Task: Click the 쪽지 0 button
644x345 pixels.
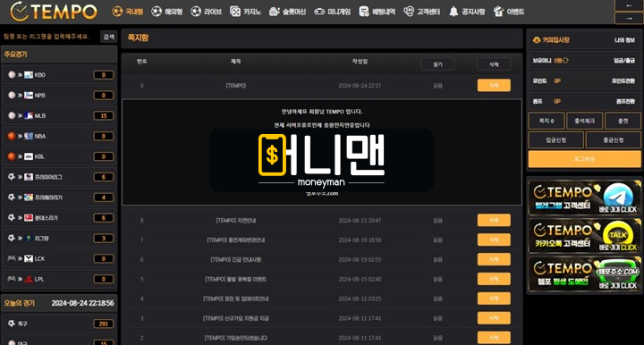Action: (x=547, y=121)
